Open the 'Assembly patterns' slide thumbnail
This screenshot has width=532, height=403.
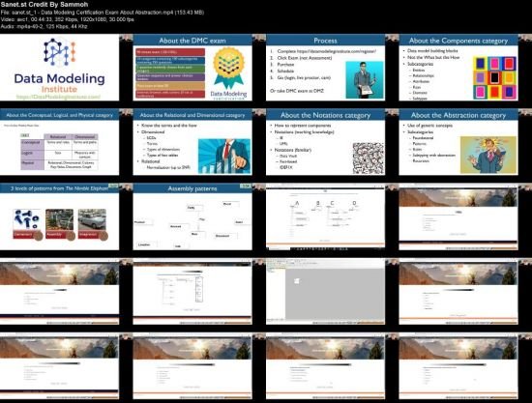(x=192, y=216)
